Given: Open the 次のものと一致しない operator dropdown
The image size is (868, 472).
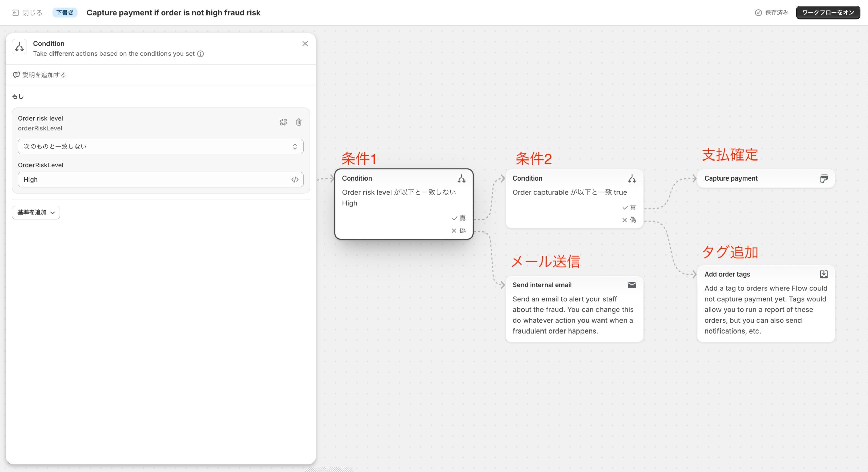Looking at the screenshot, I should (x=160, y=146).
